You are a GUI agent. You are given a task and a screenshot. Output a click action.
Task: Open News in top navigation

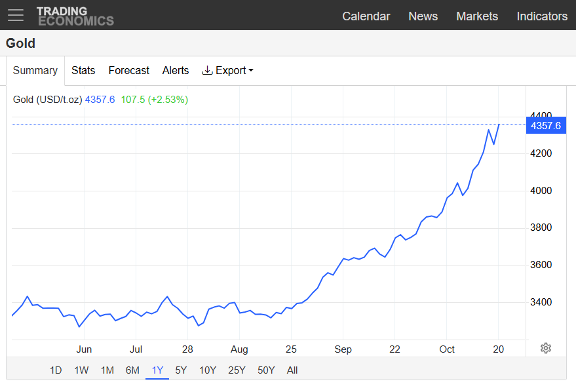[423, 16]
